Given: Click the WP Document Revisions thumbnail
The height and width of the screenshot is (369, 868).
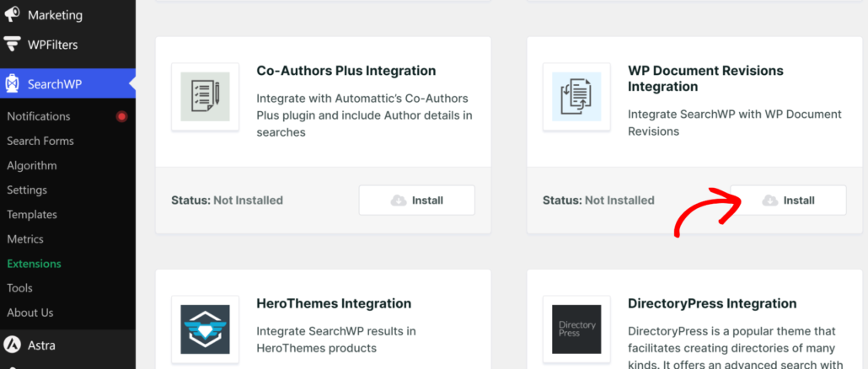Looking at the screenshot, I should click(576, 97).
